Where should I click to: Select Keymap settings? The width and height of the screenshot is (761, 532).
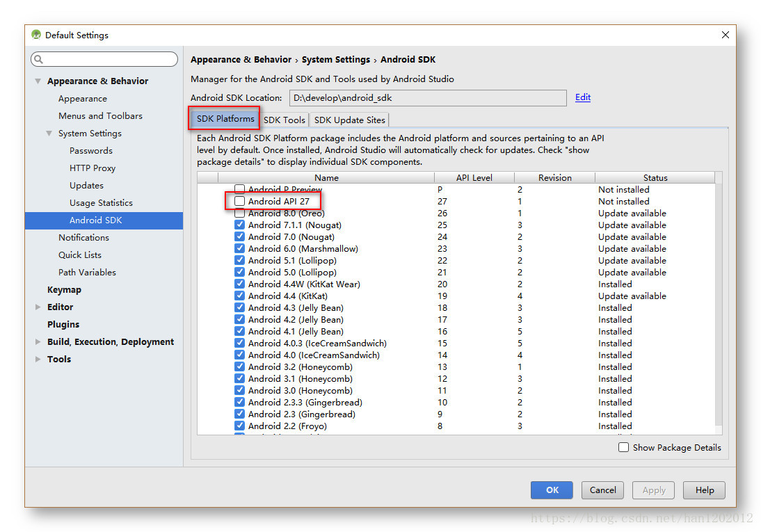(x=64, y=290)
